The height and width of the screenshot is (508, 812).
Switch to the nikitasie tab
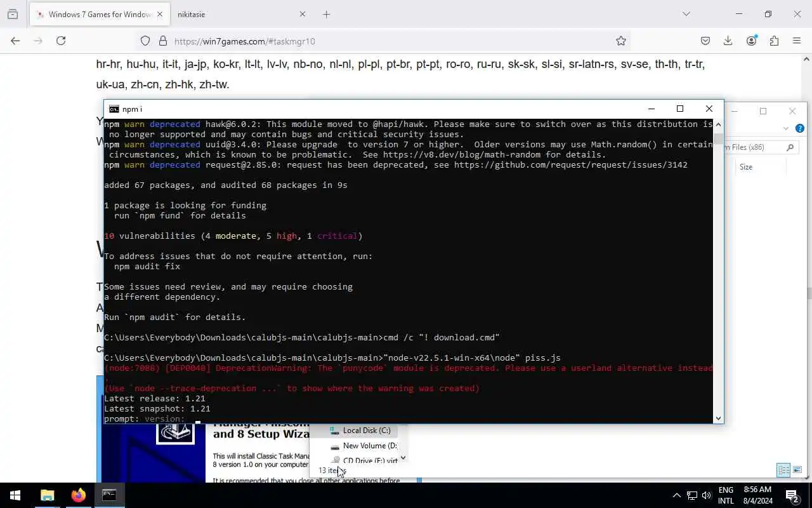point(241,14)
